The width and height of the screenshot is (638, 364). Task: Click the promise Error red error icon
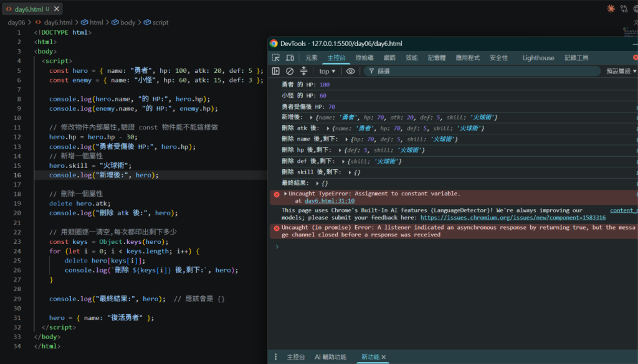pyautogui.click(x=277, y=228)
